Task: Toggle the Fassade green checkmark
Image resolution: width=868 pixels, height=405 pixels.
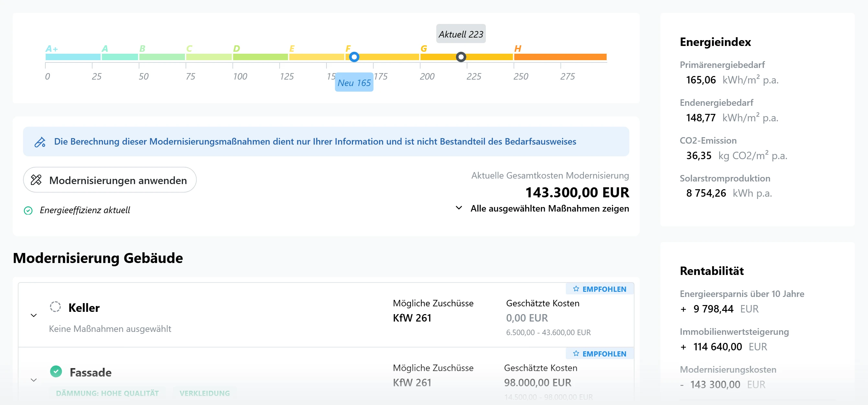Action: click(x=56, y=371)
